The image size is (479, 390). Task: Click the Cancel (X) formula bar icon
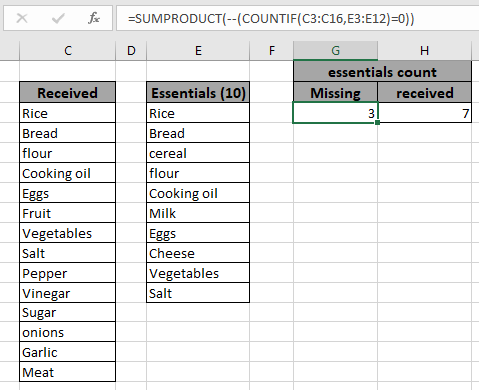pos(22,18)
